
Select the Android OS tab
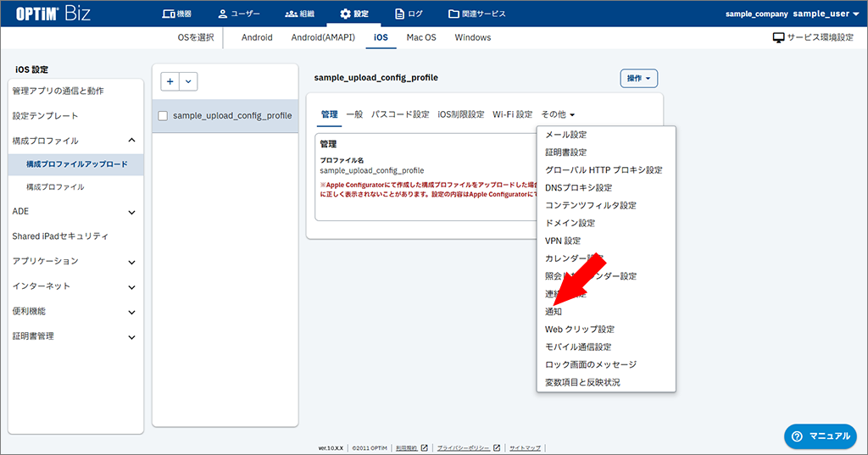pos(257,37)
